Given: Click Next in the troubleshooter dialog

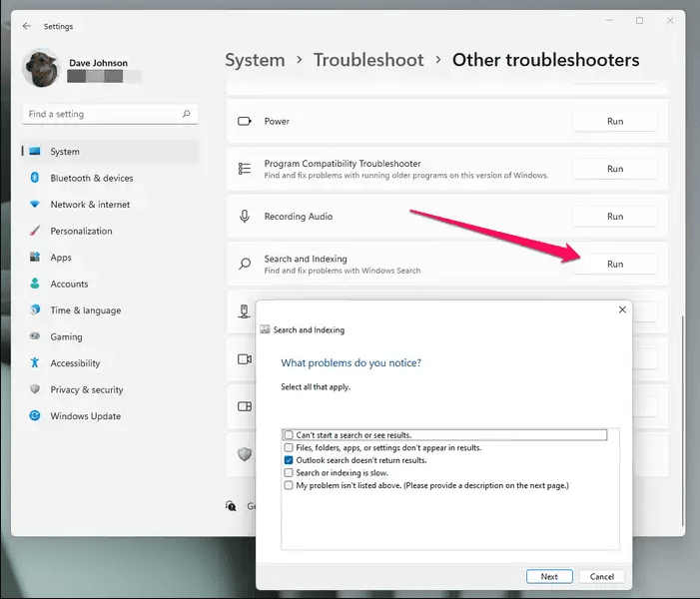Looking at the screenshot, I should pos(549,576).
